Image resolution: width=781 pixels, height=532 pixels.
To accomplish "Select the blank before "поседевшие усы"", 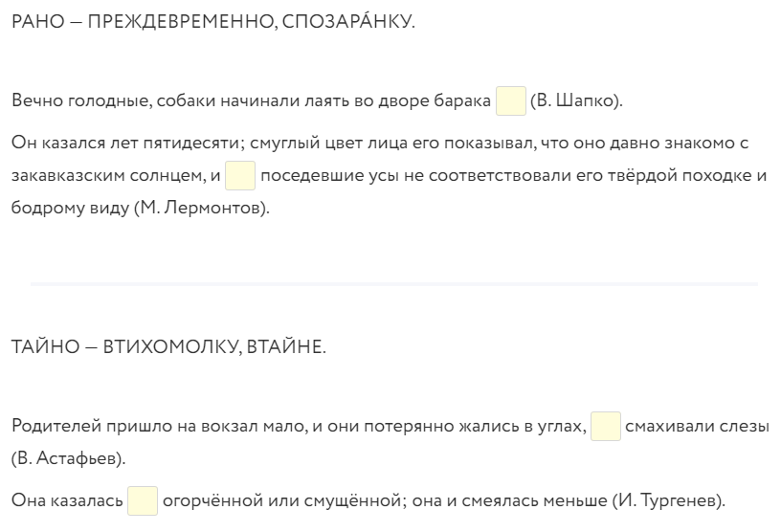I will click(240, 175).
